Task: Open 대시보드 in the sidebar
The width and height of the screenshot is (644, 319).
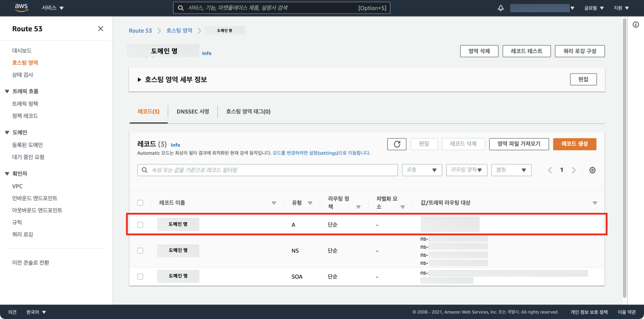Action: click(22, 51)
